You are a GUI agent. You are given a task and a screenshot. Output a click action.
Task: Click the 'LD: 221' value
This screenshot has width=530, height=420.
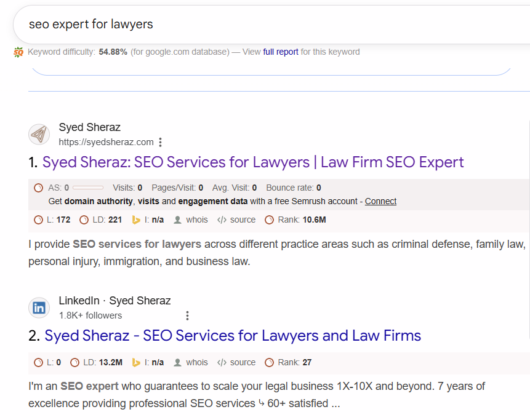coord(107,220)
